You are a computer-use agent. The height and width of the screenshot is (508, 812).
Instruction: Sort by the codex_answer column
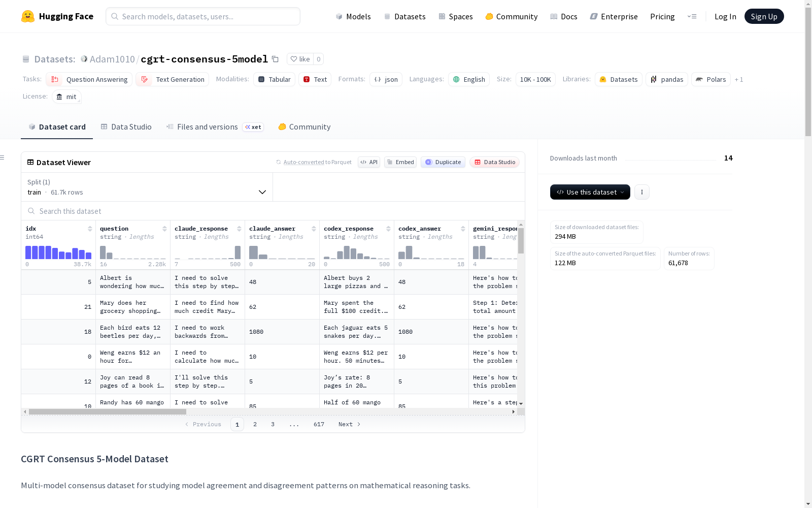(463, 229)
